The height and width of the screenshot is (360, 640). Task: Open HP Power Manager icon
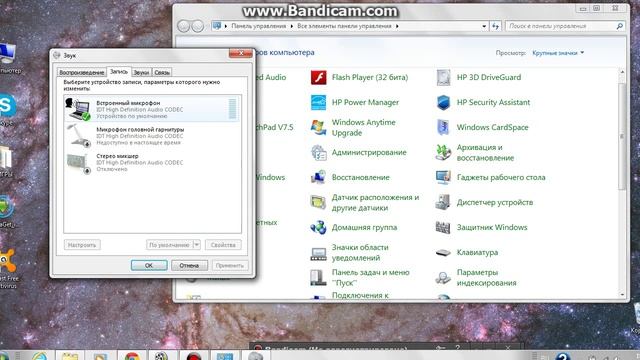click(x=318, y=102)
